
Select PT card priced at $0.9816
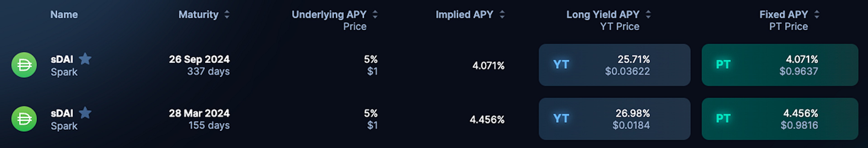click(780, 119)
